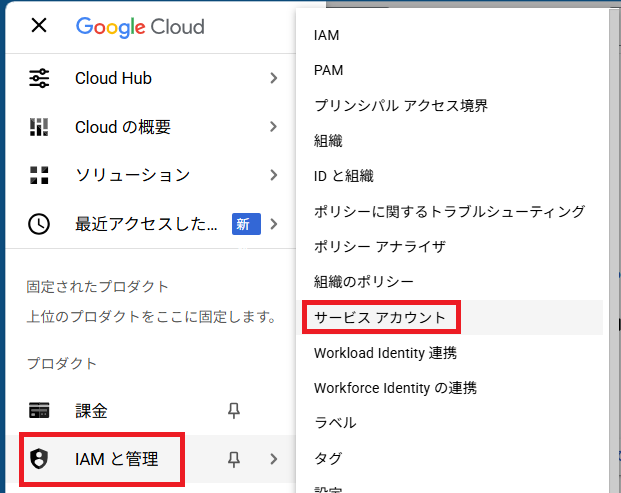The width and height of the screenshot is (621, 493).
Task: Pin the IAM と管理 product
Action: click(234, 459)
